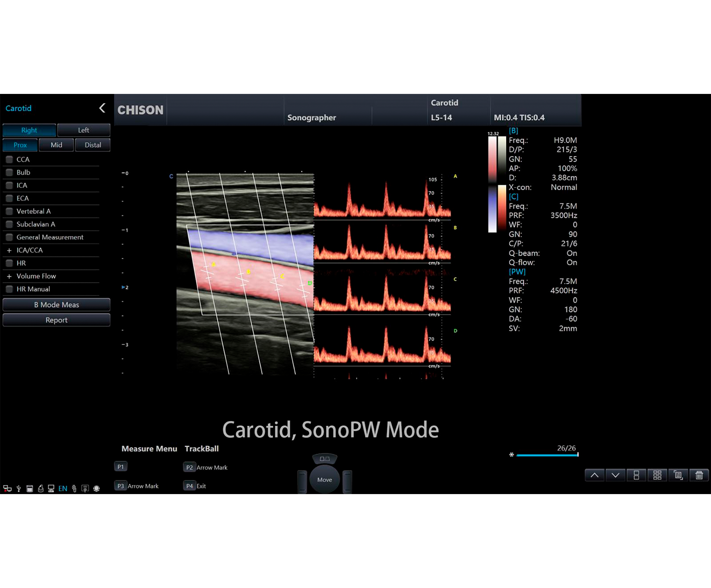711x588 pixels.
Task: Select the Right side tab
Action: (29, 130)
